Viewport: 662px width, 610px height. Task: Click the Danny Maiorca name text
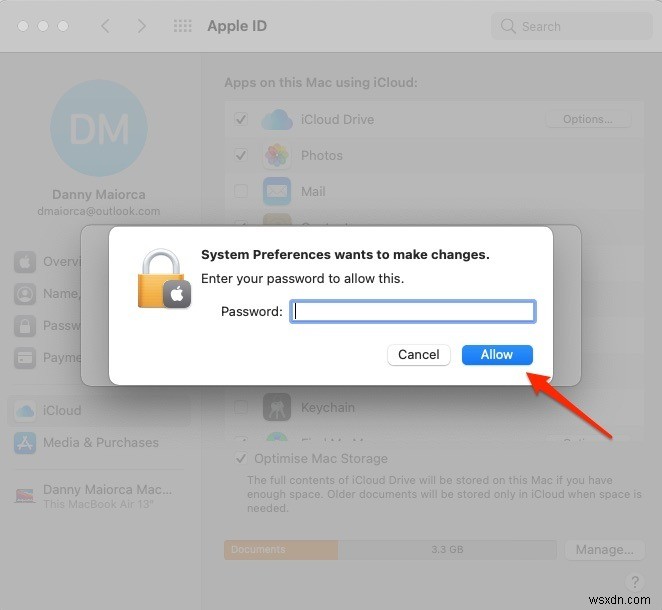point(99,195)
